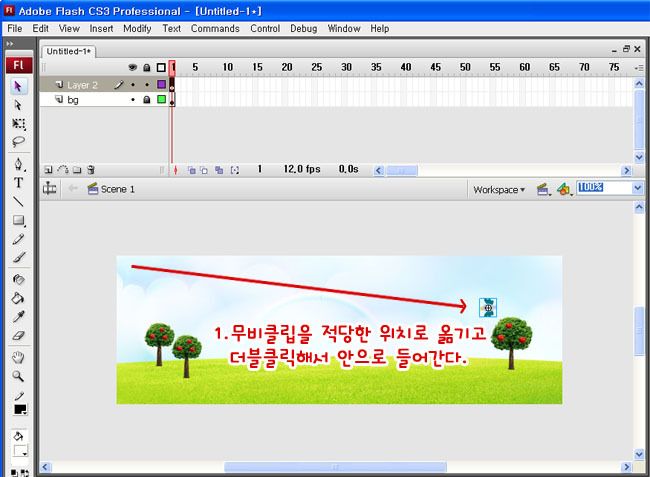The image size is (650, 477).
Task: Click the green outline color of bg layer
Action: pyautogui.click(x=161, y=99)
